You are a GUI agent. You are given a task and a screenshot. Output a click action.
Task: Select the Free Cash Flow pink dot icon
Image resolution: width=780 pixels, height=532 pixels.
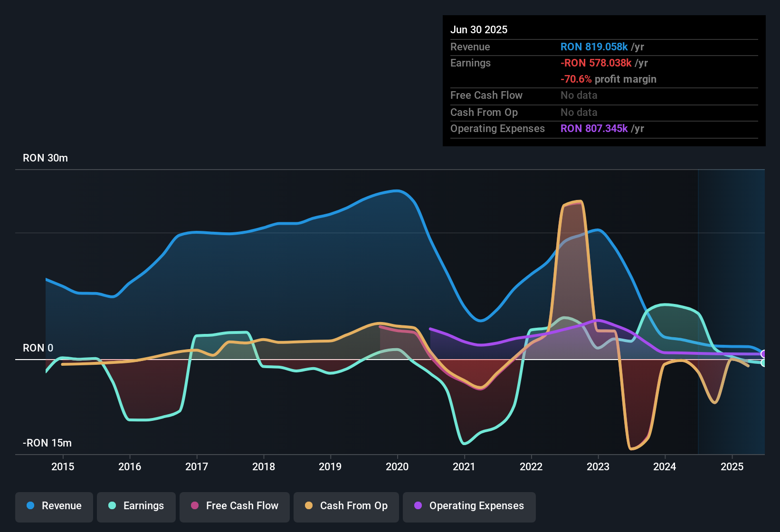point(194,506)
